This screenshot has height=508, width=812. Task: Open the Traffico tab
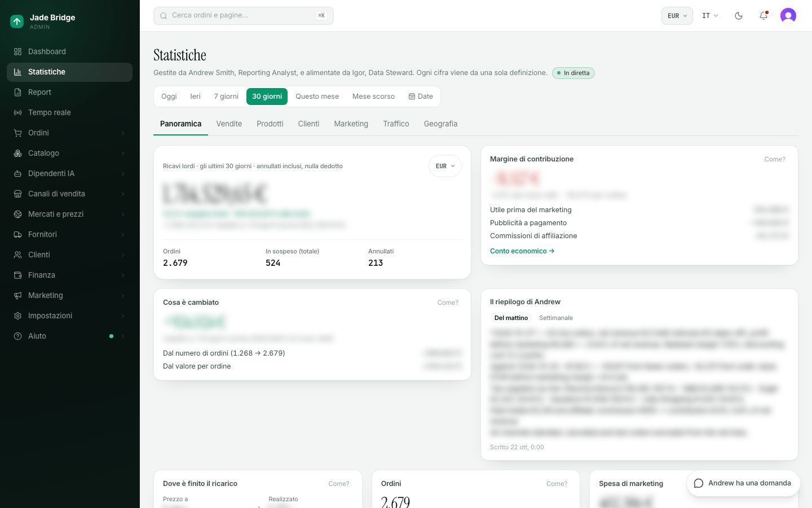click(x=396, y=124)
